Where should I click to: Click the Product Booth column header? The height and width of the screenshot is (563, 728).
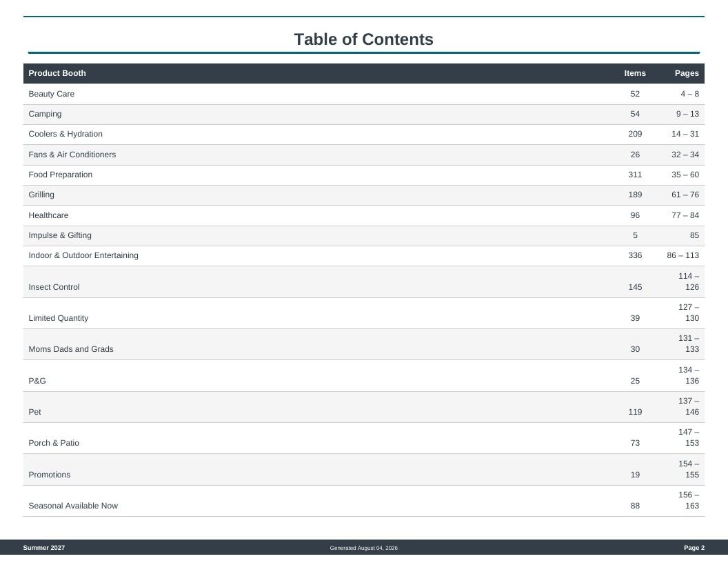point(57,73)
